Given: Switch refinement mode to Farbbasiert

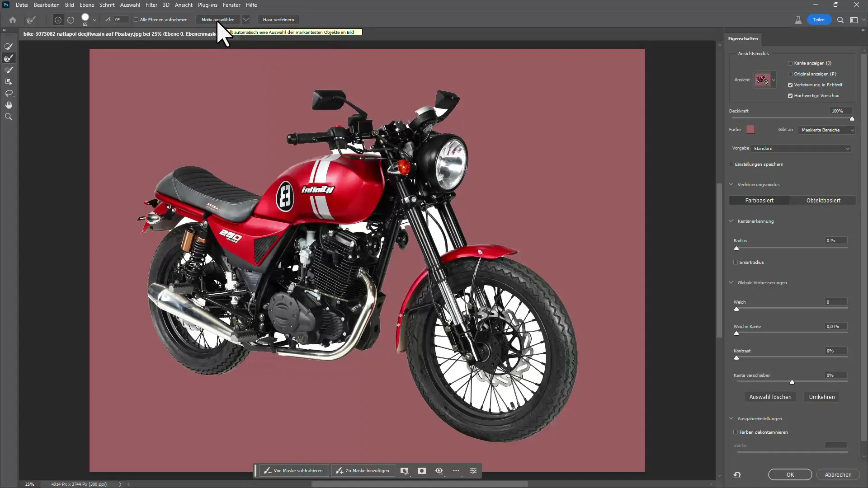Looking at the screenshot, I should pos(759,201).
